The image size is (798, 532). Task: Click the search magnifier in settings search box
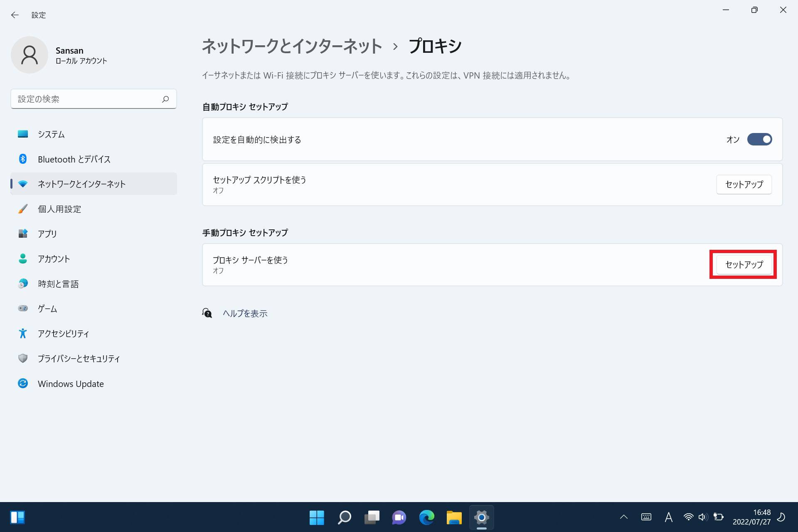coord(165,99)
